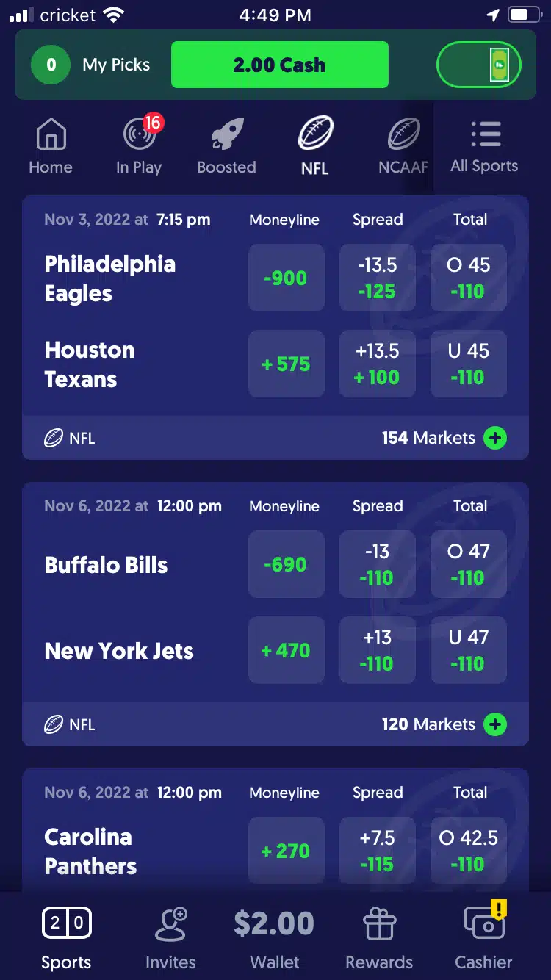The image size is (551, 980).
Task: Open the Boosted rocket icon
Action: (227, 134)
